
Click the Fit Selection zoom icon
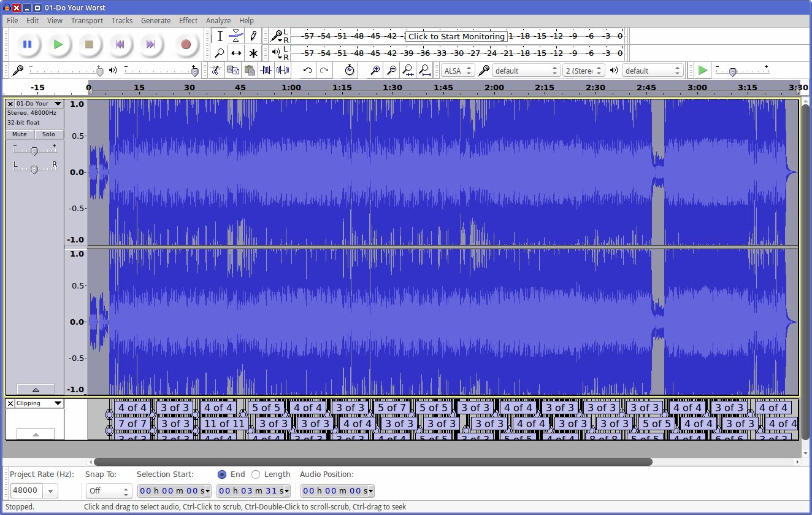click(408, 71)
